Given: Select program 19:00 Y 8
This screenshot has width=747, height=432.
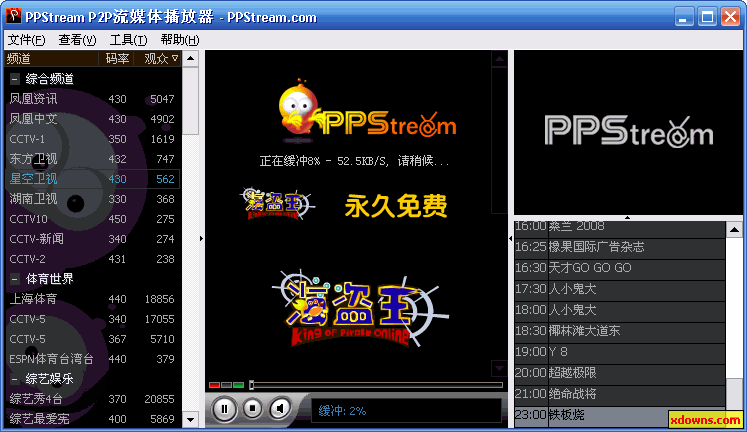Looking at the screenshot, I should pyautogui.click(x=620, y=352).
